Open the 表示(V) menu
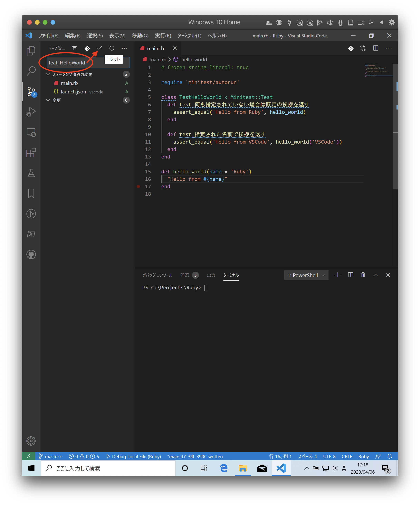420x505 pixels. pyautogui.click(x=117, y=36)
